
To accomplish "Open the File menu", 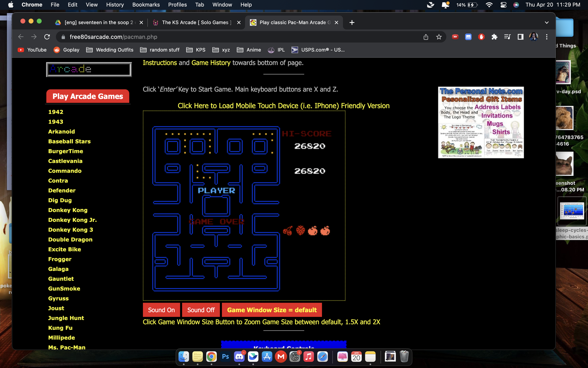I will pos(55,5).
